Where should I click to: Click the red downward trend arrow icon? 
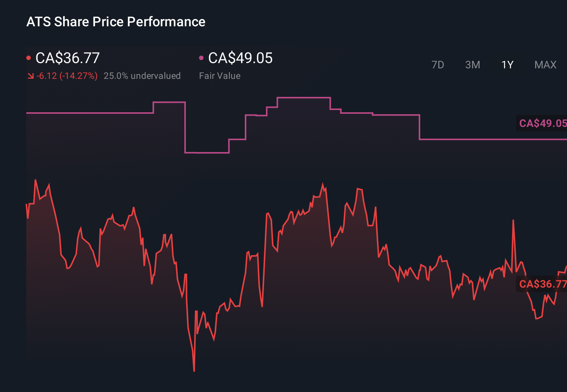tap(30, 75)
